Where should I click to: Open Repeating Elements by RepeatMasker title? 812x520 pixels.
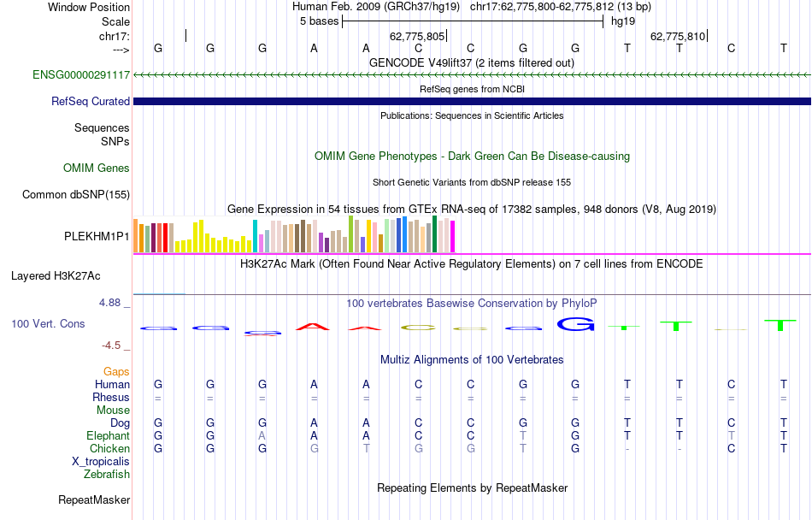472,487
